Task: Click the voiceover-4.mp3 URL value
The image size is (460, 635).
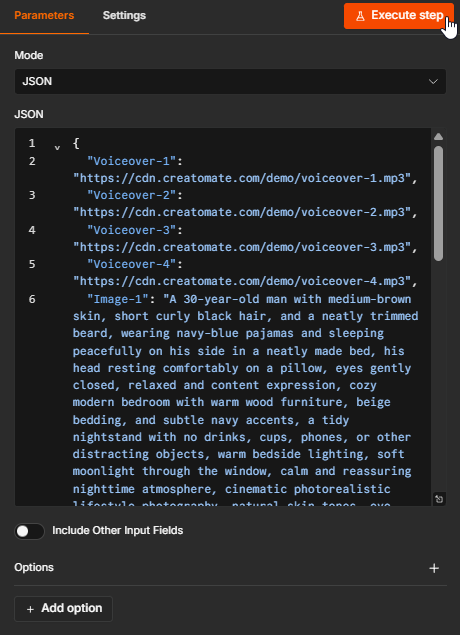Action: click(242, 281)
